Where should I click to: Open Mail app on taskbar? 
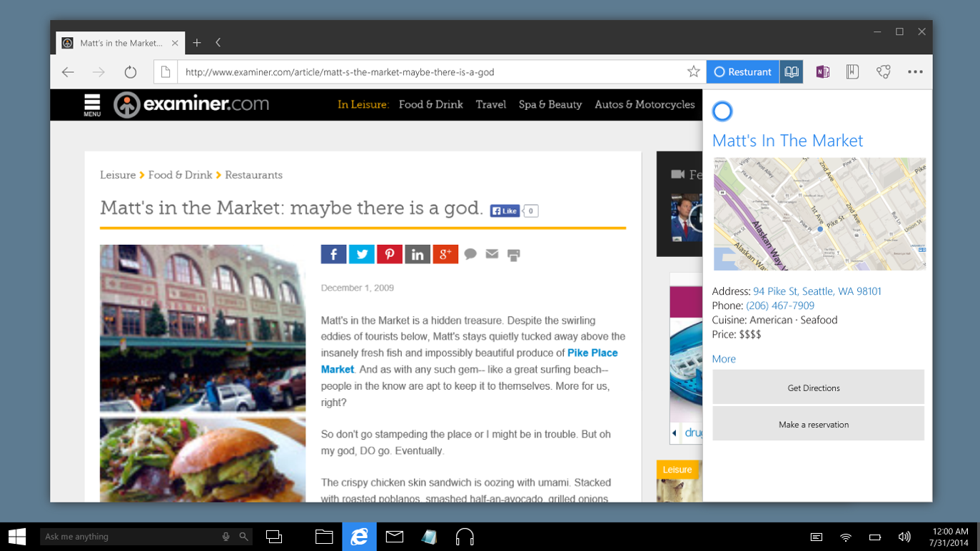(395, 537)
